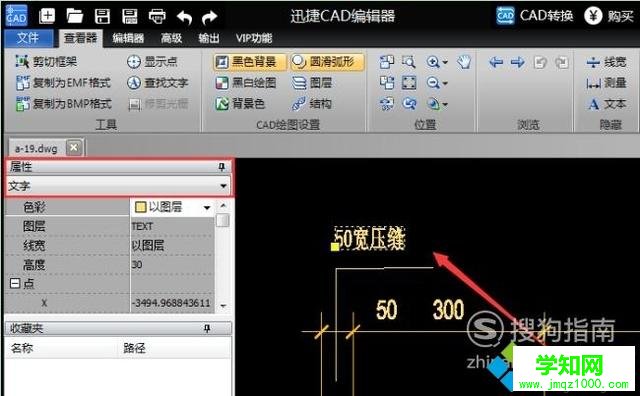Open the 3D orbit view dropdown arrow
This screenshot has width=640, height=396.
[x=445, y=105]
